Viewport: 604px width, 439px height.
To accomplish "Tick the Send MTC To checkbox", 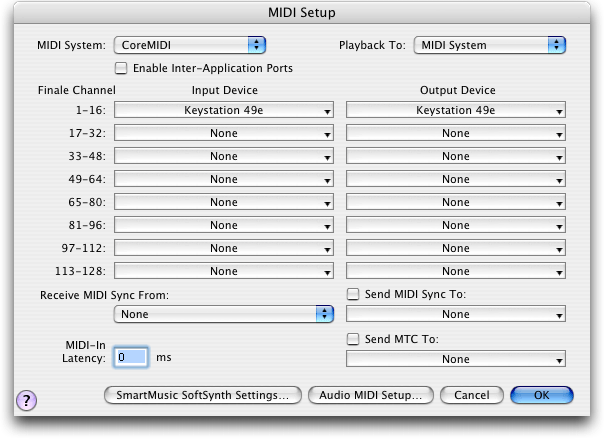I will (353, 339).
